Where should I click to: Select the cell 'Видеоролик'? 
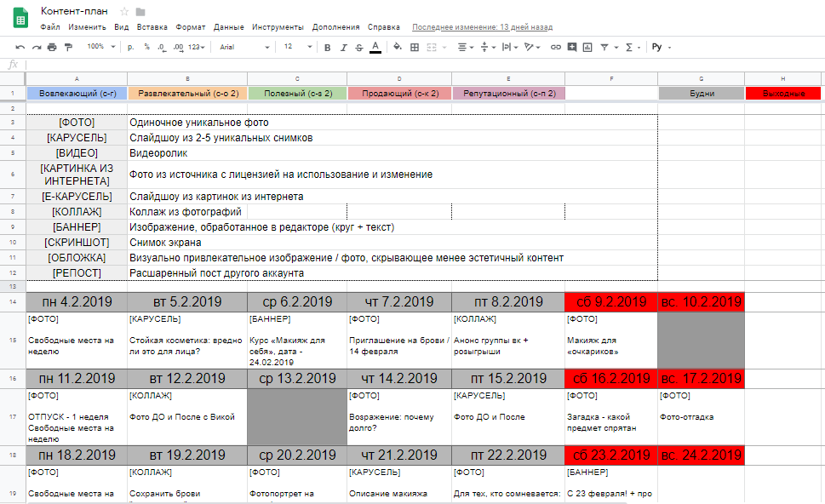tap(392, 153)
